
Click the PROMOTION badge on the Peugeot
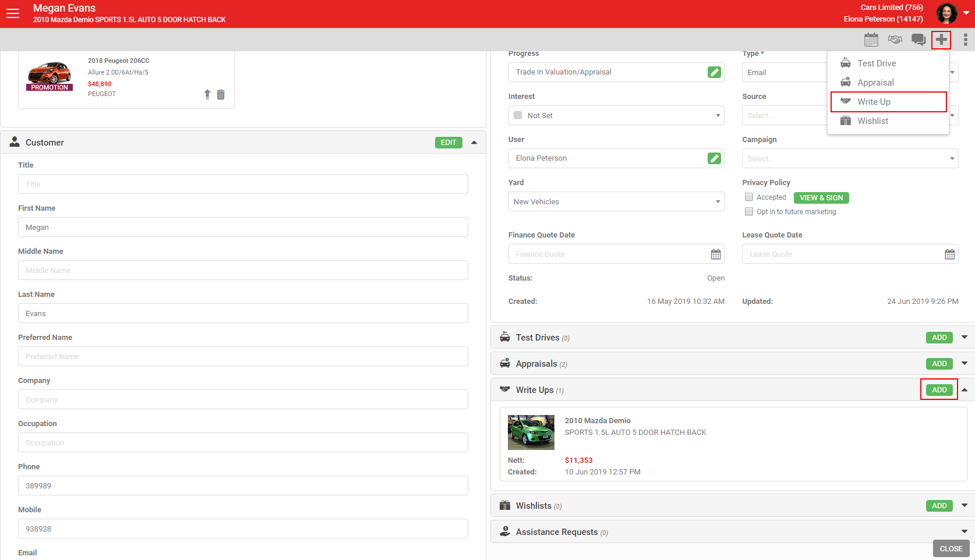(50, 87)
